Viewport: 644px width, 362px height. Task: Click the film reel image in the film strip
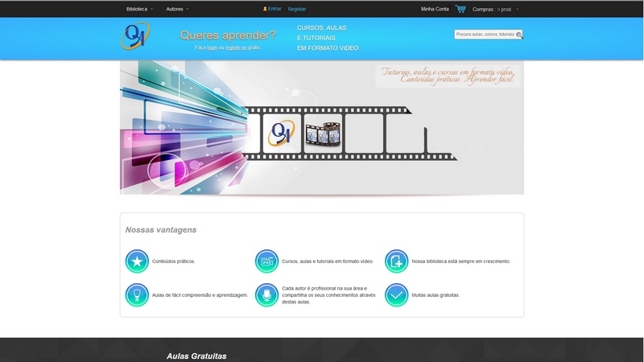click(x=323, y=134)
